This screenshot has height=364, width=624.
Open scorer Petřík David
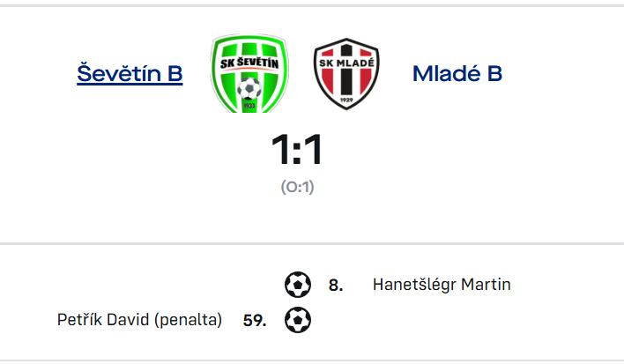click(103, 320)
